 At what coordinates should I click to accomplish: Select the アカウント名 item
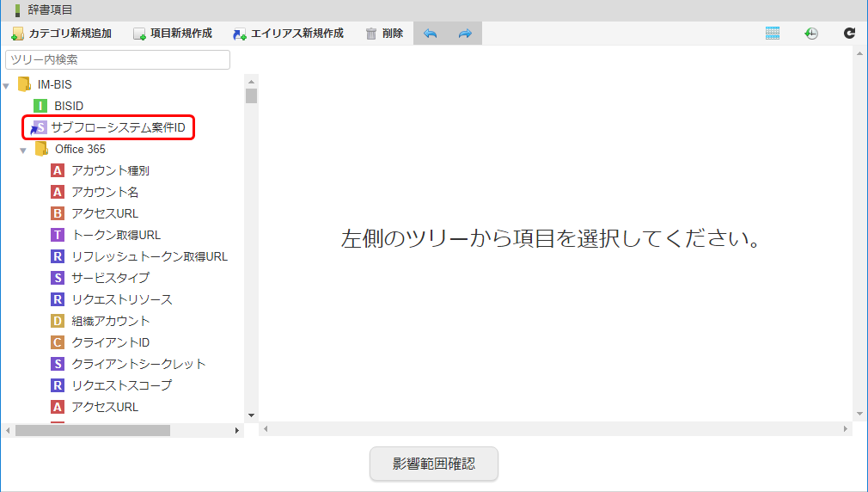point(105,193)
